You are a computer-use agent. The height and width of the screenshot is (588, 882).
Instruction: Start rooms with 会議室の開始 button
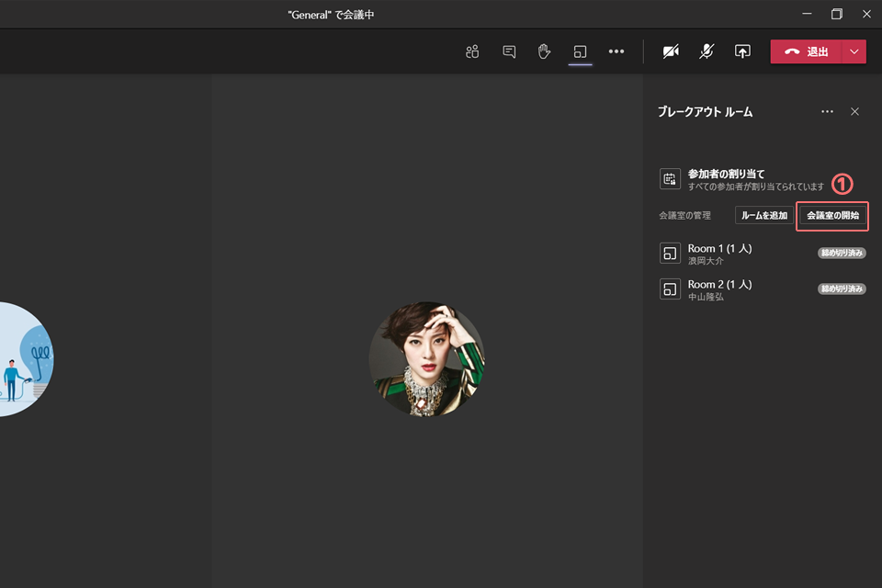833,216
